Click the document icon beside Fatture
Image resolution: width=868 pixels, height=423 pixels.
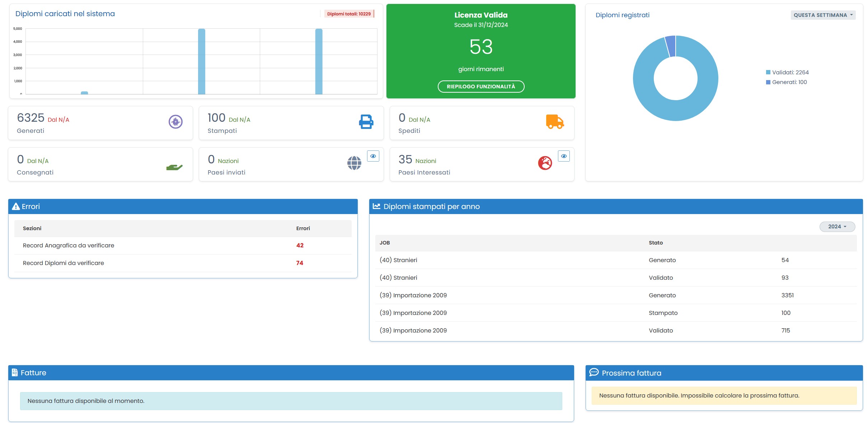pyautogui.click(x=15, y=372)
